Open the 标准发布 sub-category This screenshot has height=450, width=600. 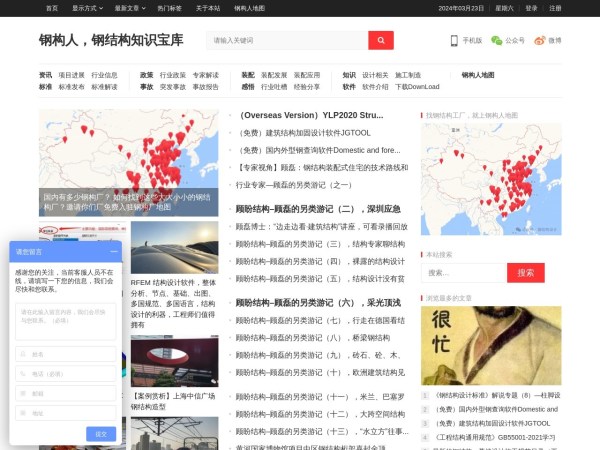click(71, 87)
